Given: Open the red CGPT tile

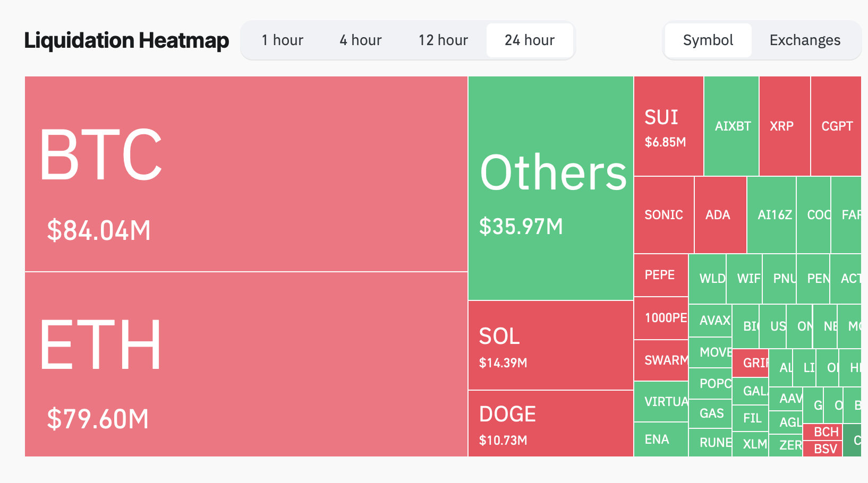Looking at the screenshot, I should [x=836, y=126].
